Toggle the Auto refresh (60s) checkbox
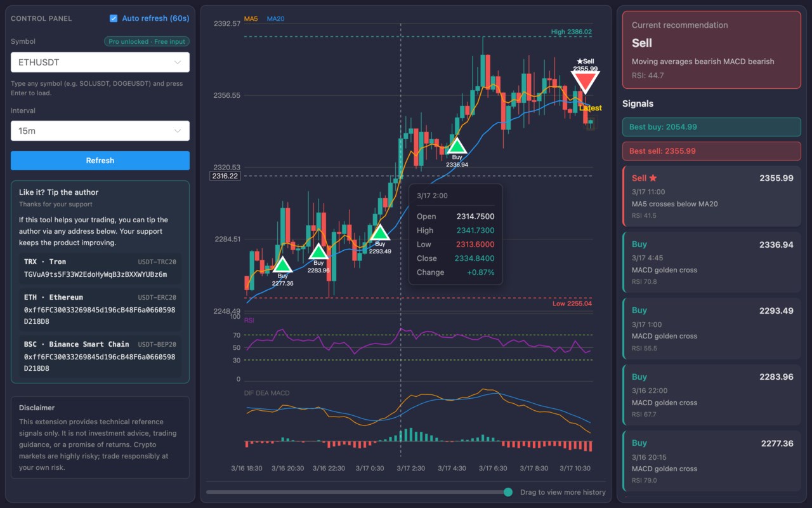 [114, 18]
